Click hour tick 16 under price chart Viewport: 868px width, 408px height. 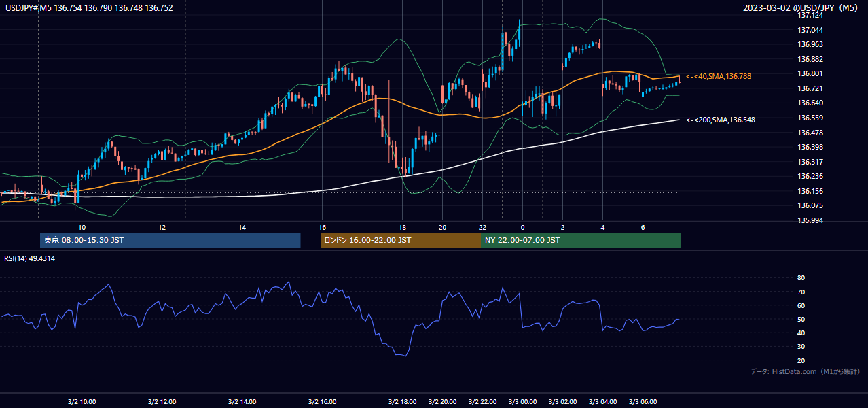[322, 227]
